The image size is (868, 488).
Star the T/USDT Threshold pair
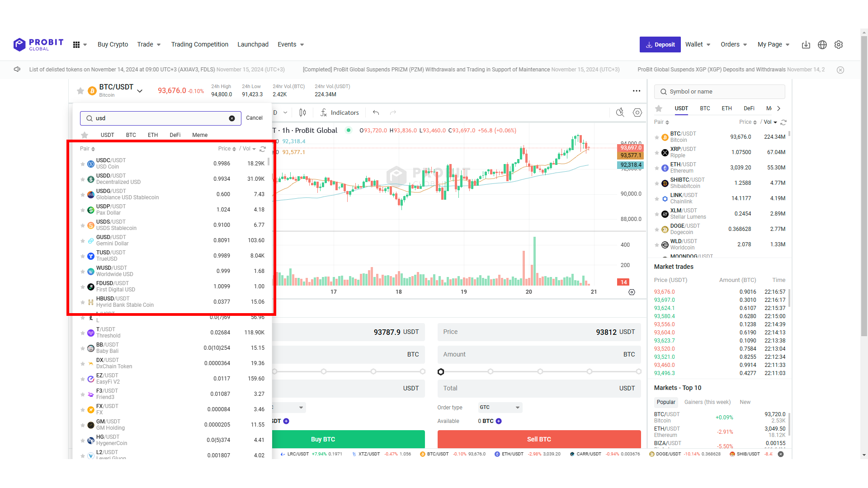pyautogui.click(x=83, y=333)
